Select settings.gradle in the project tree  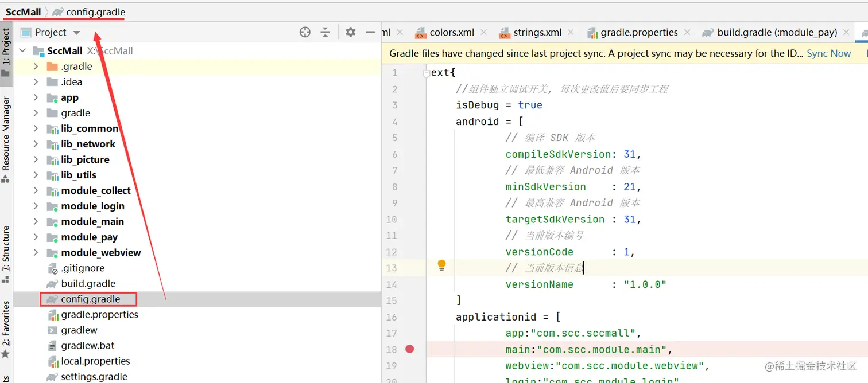click(x=94, y=377)
